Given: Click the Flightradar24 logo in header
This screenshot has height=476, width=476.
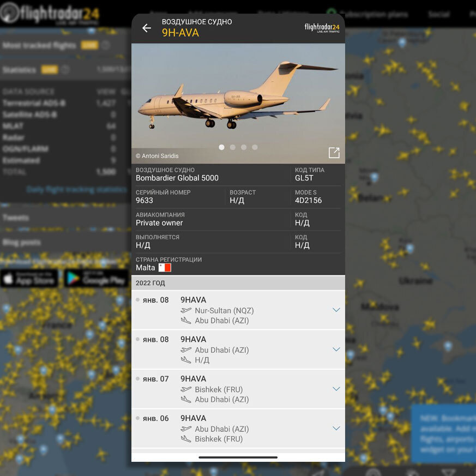Looking at the screenshot, I should 322,28.
